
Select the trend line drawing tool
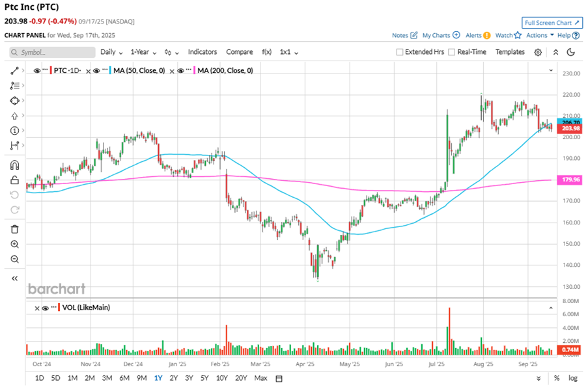[14, 70]
